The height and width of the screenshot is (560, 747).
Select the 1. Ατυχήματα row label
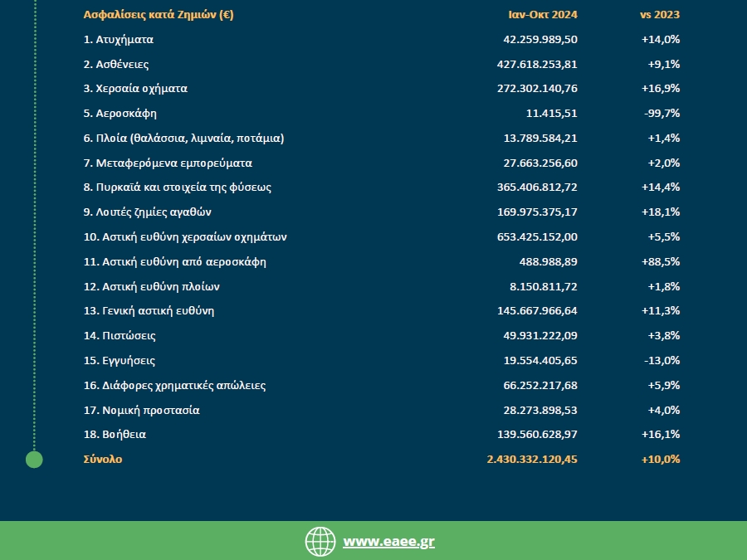119,40
